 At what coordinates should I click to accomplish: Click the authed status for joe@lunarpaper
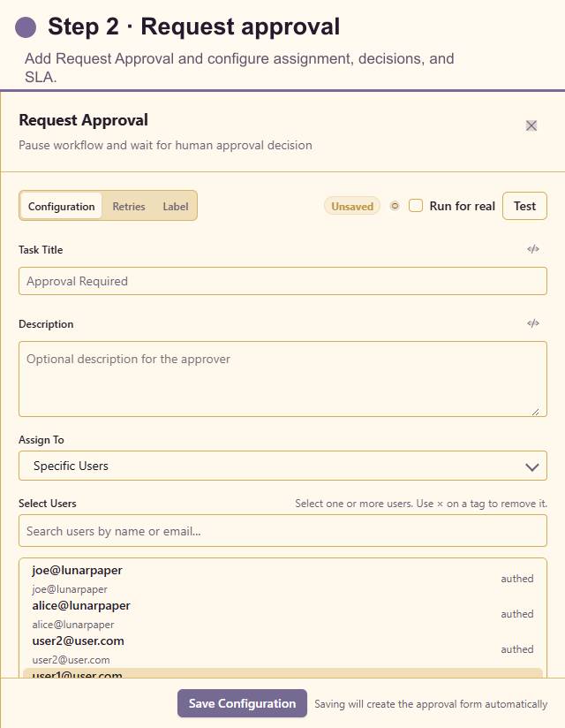[x=517, y=579]
